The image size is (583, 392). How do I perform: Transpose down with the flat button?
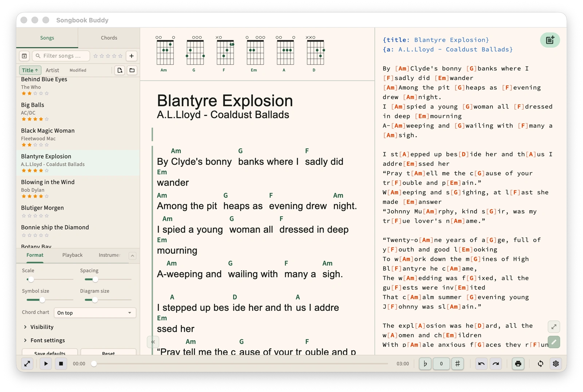click(x=425, y=364)
